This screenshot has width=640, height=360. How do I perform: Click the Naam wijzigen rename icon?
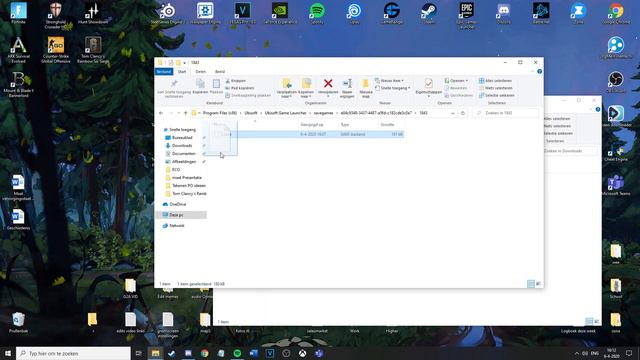[347, 84]
